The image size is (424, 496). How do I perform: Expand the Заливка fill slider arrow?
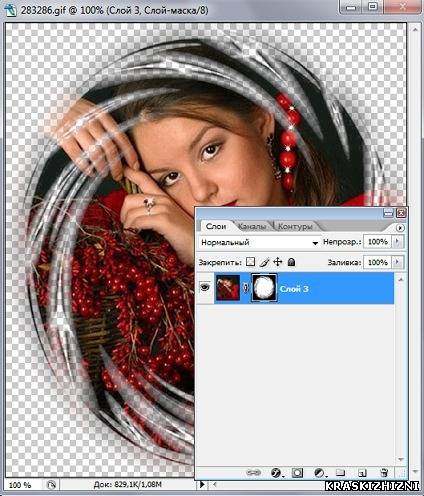pyautogui.click(x=397, y=262)
